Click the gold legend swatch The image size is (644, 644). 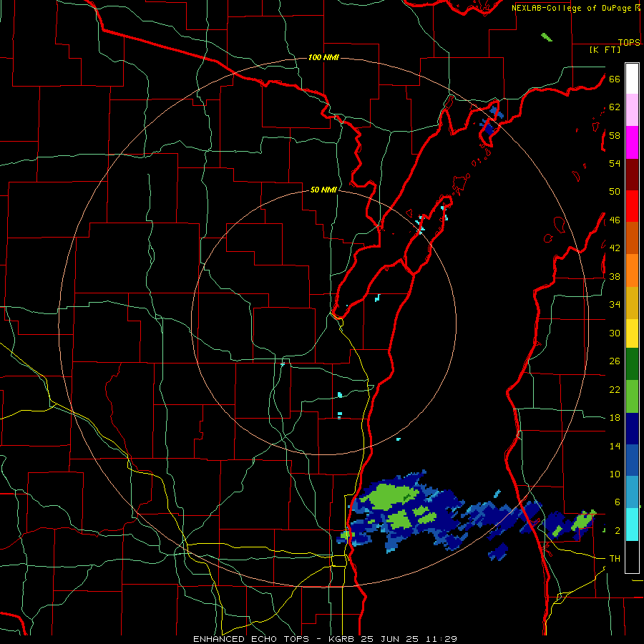click(632, 303)
